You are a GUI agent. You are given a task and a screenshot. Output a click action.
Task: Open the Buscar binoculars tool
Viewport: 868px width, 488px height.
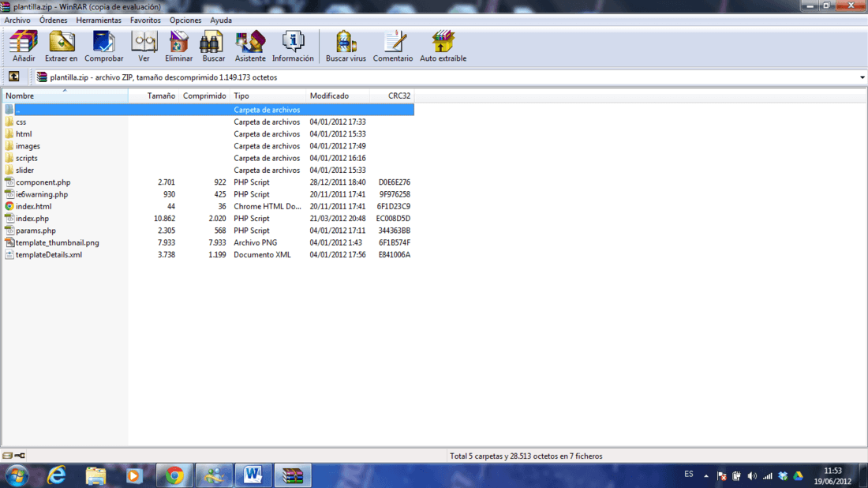[213, 47]
